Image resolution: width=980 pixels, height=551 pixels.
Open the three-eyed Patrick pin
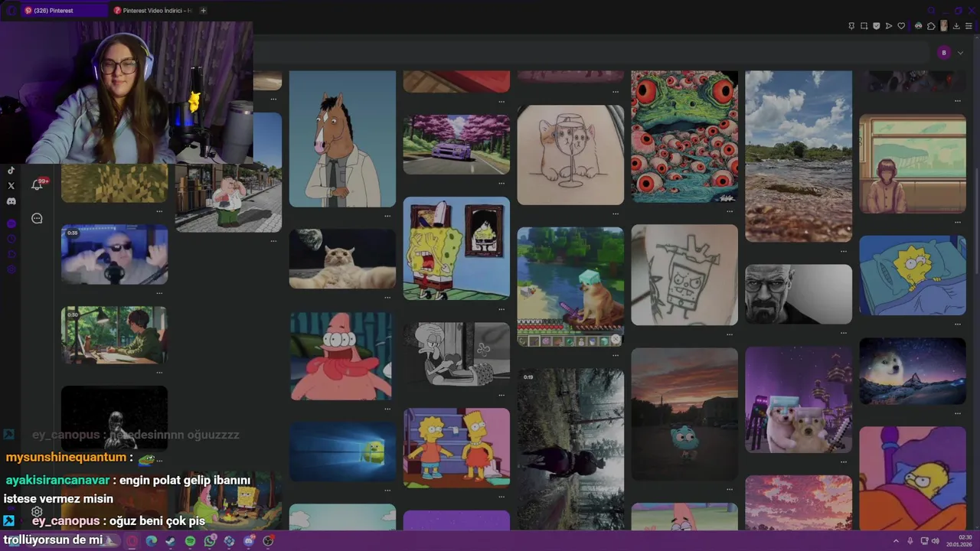[x=342, y=356]
